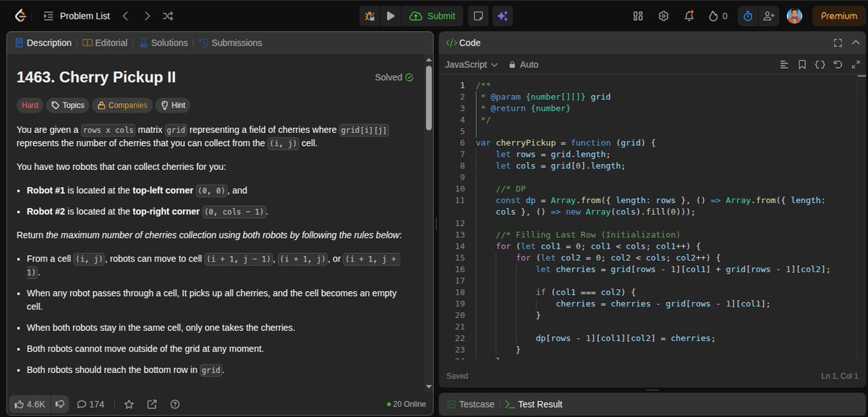The height and width of the screenshot is (417, 868).
Task: Open the notes icon
Action: [x=477, y=16]
